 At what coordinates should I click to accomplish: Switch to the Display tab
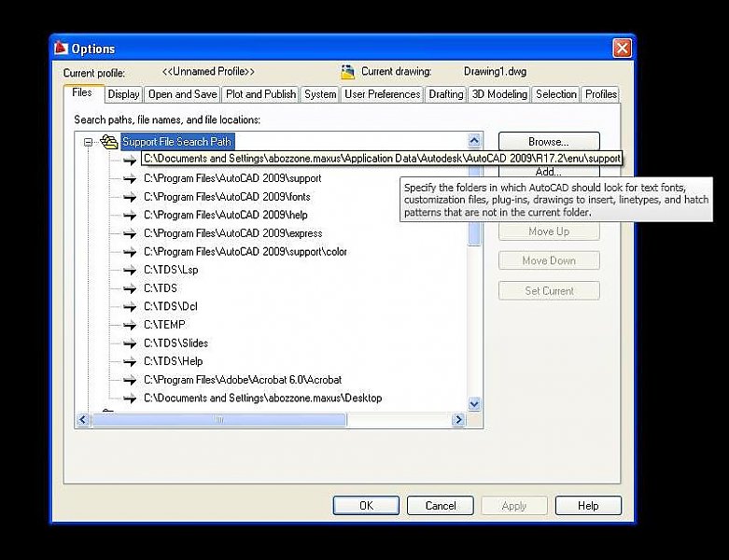point(123,94)
